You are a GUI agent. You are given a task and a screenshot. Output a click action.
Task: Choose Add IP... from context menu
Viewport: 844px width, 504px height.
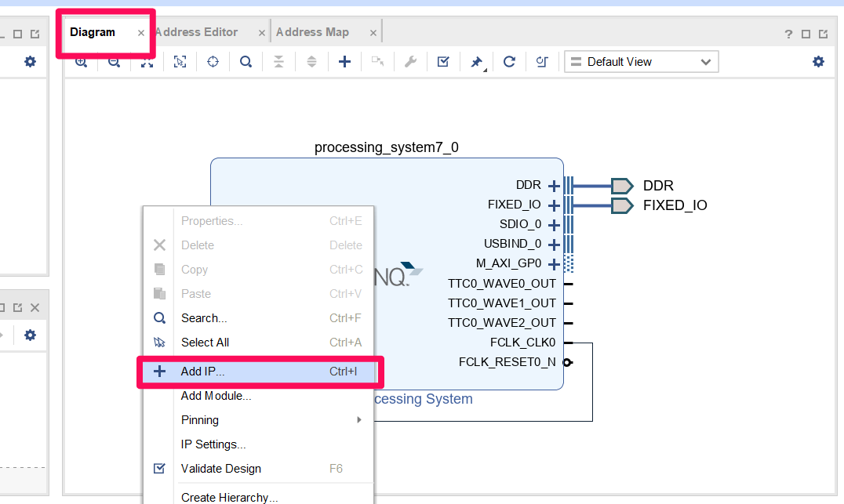click(x=259, y=372)
